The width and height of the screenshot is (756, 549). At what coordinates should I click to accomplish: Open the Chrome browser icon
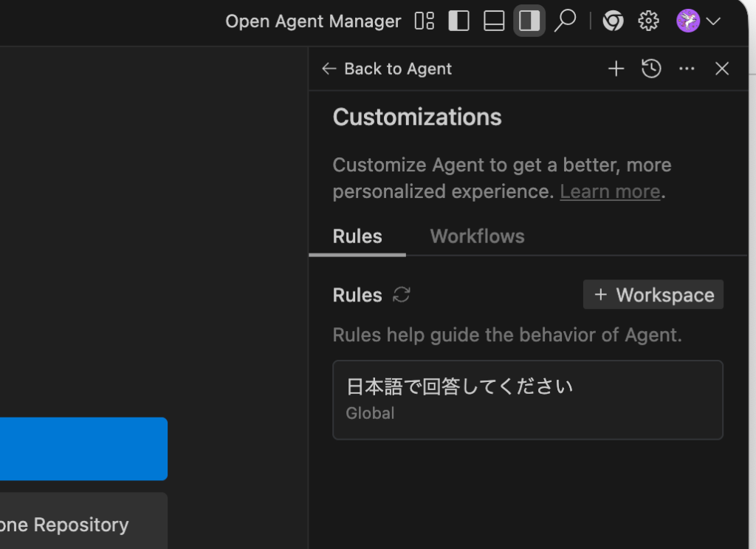(613, 21)
